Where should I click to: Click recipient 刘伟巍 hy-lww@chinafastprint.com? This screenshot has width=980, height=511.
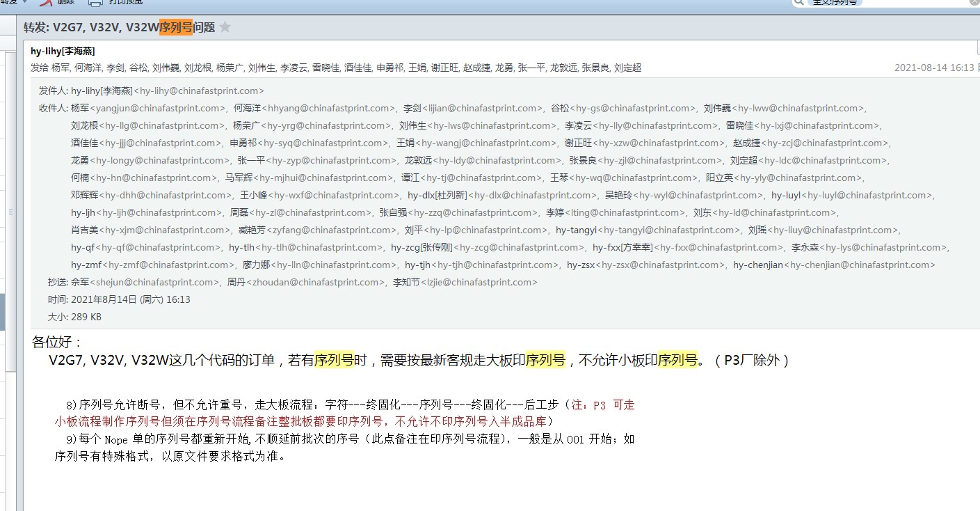(785, 108)
